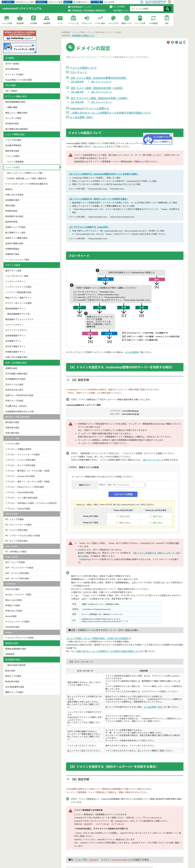Click the green B plan badge icon
Viewport: 195px width, 868px height.
[172, 42]
